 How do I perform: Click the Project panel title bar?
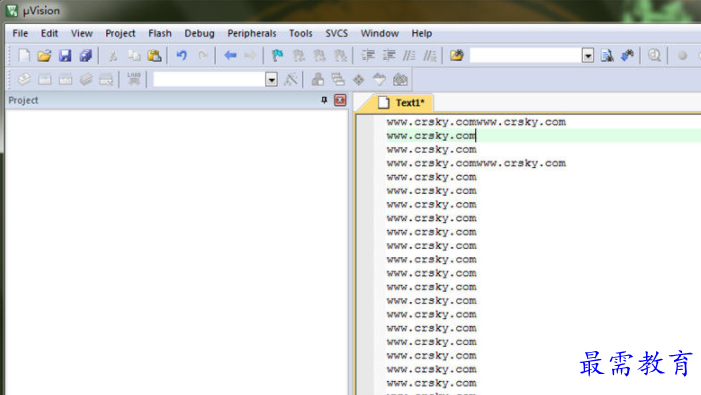(x=177, y=100)
